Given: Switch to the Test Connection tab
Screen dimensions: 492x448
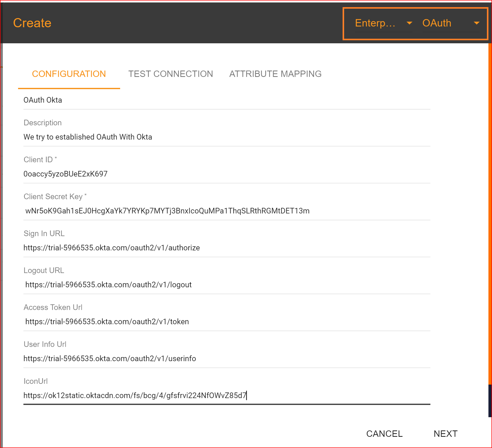Looking at the screenshot, I should (171, 74).
